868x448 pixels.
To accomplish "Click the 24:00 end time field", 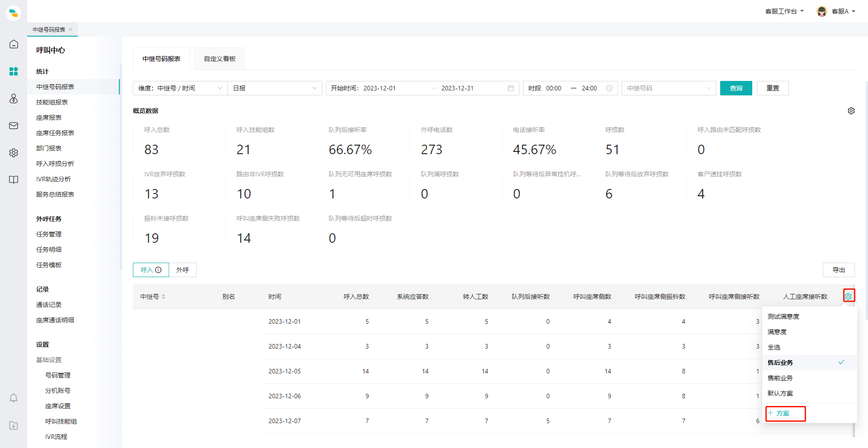I will point(589,88).
